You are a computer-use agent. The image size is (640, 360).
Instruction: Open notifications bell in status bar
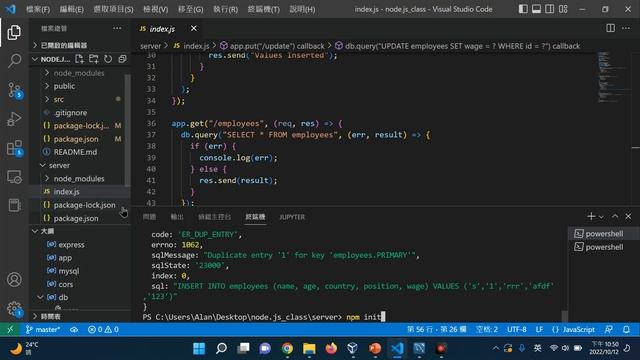click(x=626, y=329)
